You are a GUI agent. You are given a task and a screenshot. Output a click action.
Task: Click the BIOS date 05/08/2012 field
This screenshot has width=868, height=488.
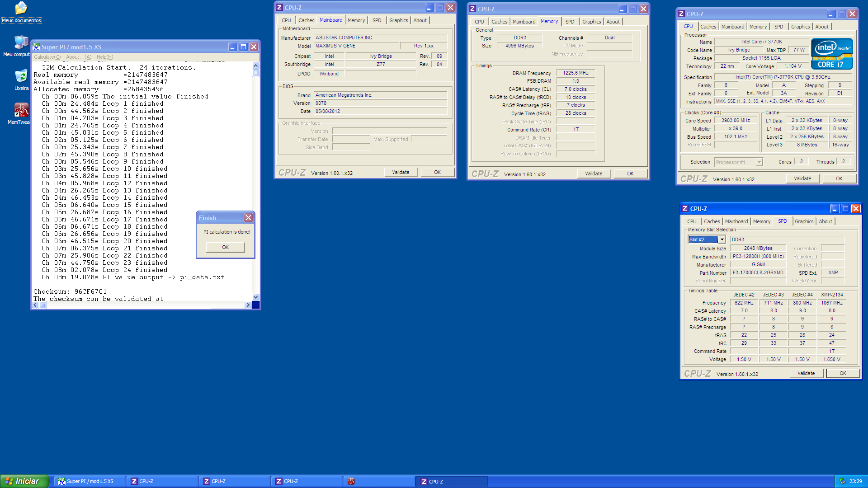[380, 111]
